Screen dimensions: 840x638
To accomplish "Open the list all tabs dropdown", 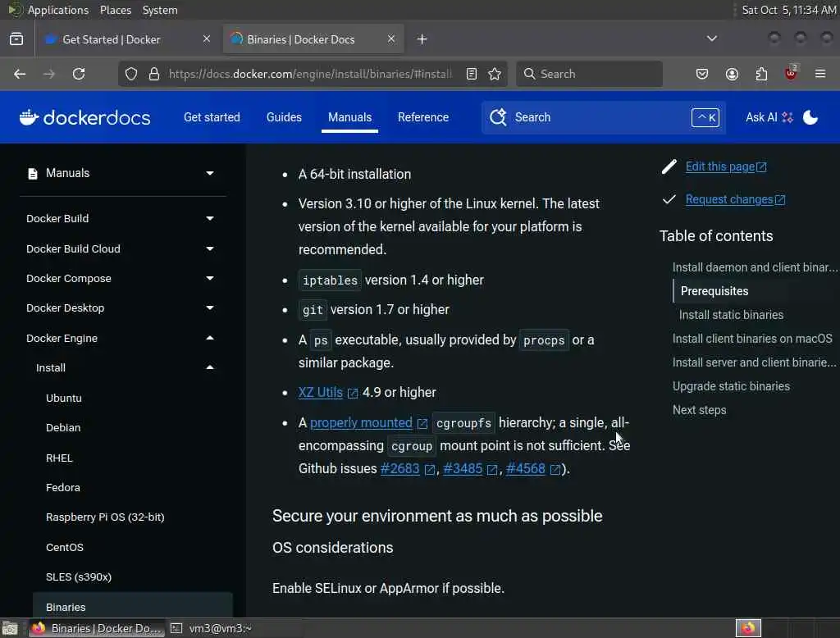I will [x=712, y=39].
